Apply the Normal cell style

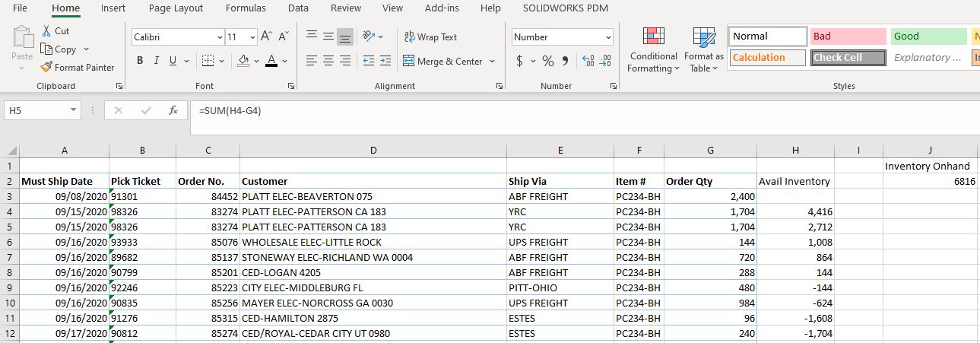[768, 37]
